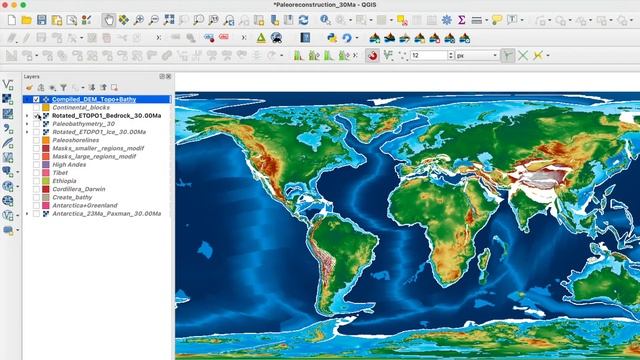Click yellow triangle topology icon
Viewport: 640px width, 360px height.
pos(261,38)
